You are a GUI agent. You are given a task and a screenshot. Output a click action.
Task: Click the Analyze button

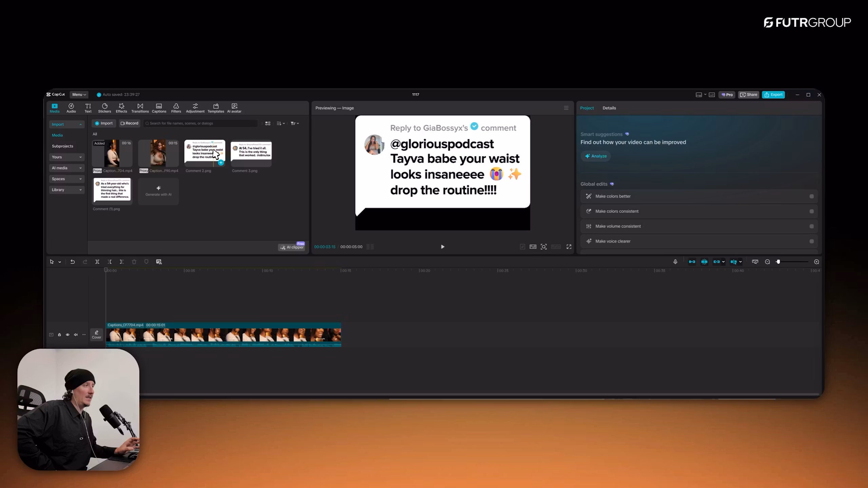595,156
